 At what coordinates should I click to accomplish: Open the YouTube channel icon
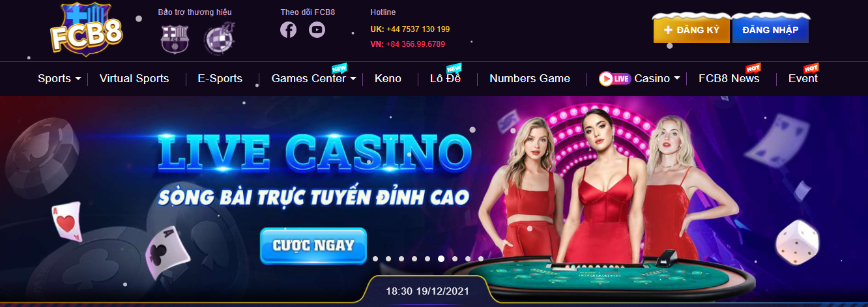(x=317, y=29)
